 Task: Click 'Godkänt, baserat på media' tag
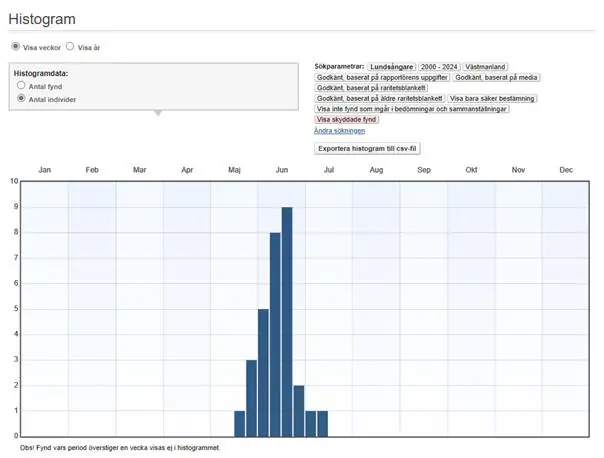(495, 76)
